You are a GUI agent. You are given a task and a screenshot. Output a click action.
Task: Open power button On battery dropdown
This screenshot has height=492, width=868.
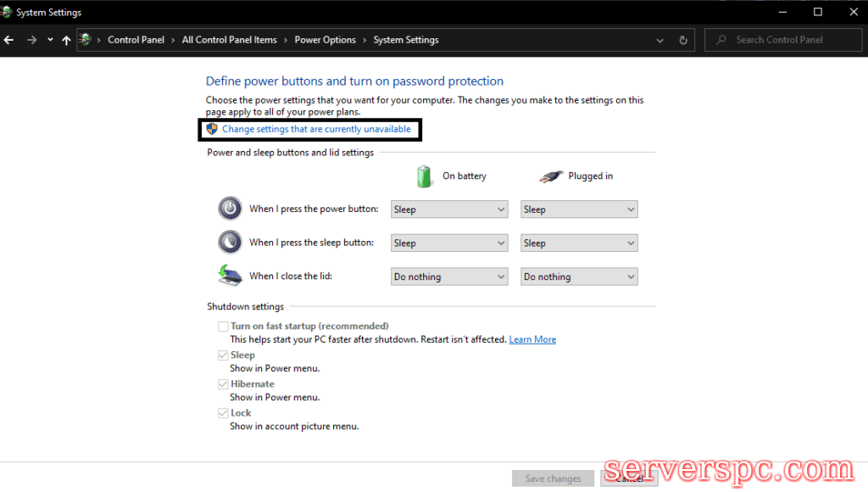[x=448, y=210]
